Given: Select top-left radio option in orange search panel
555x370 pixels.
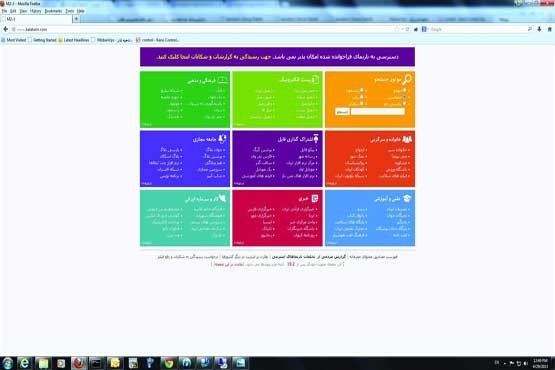Looking at the screenshot, I should [x=361, y=90].
